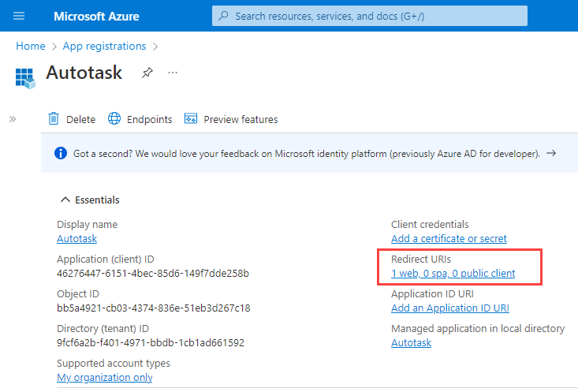Click Managed application in local directory label

tap(478, 329)
